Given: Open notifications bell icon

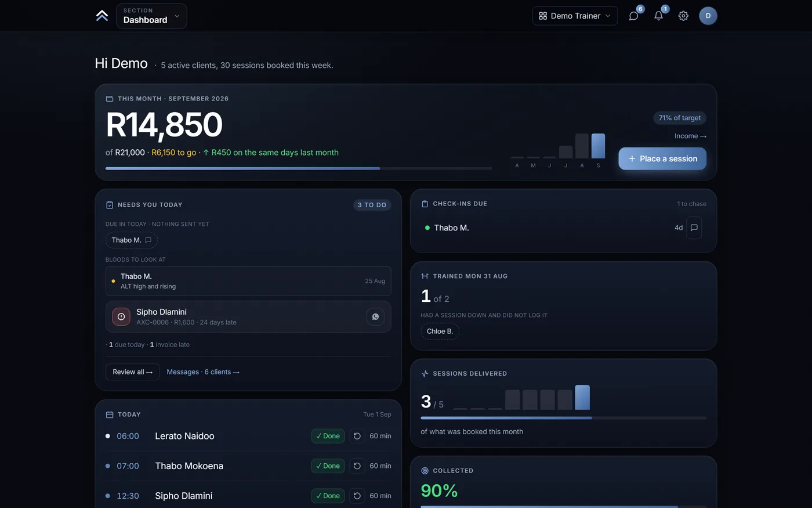Looking at the screenshot, I should [659, 16].
